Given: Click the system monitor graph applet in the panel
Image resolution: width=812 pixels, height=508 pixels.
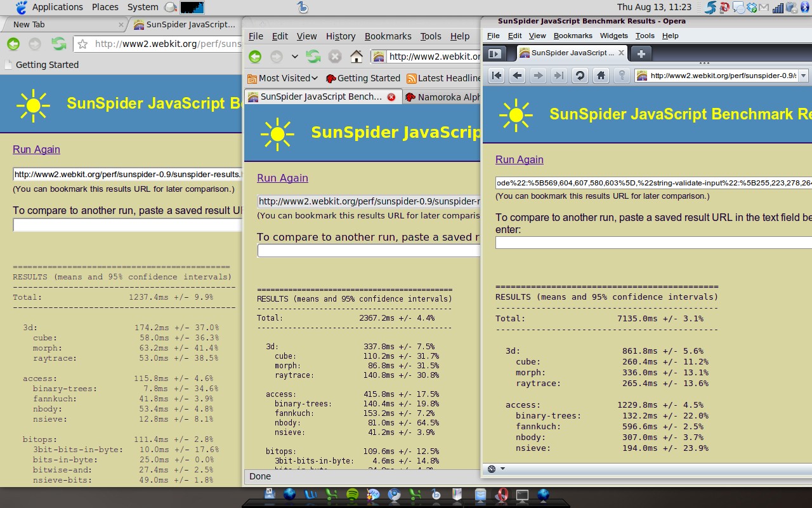Looking at the screenshot, I should (192, 7).
